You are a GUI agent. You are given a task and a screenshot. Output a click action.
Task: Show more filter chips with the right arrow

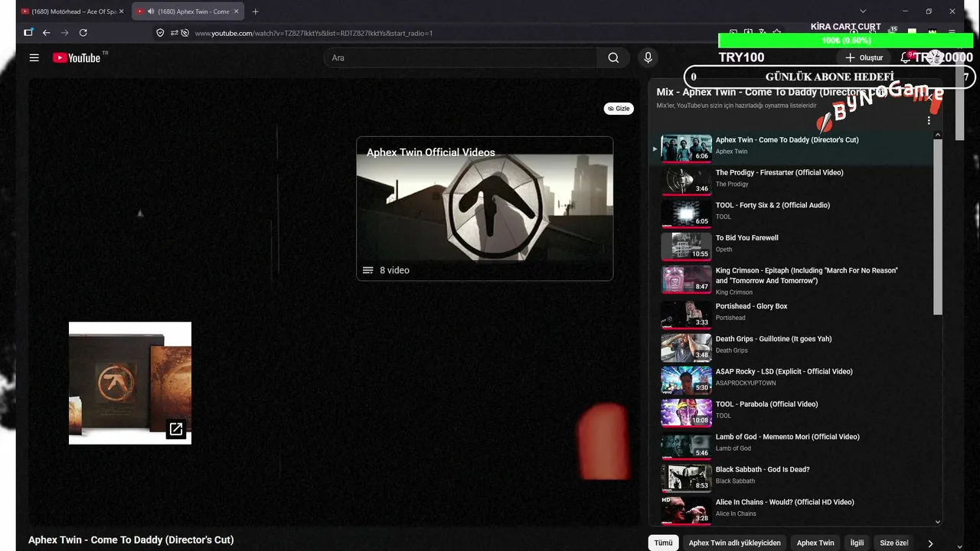point(930,543)
